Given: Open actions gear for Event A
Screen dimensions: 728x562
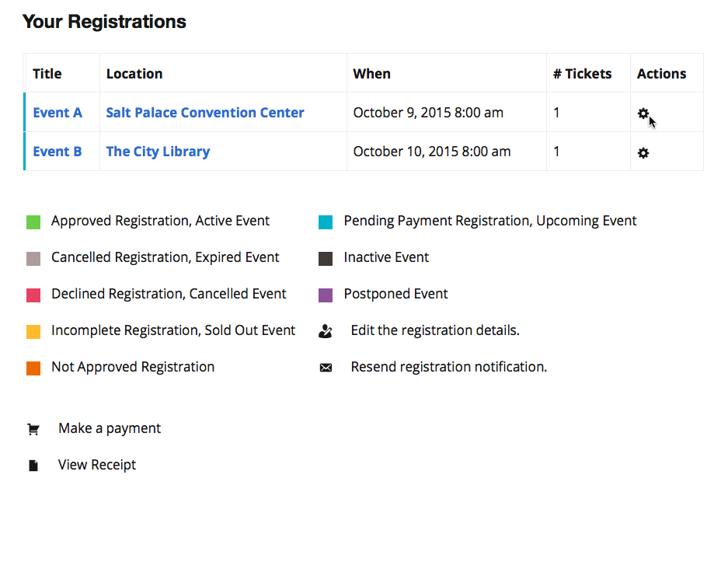Looking at the screenshot, I should pos(643,113).
